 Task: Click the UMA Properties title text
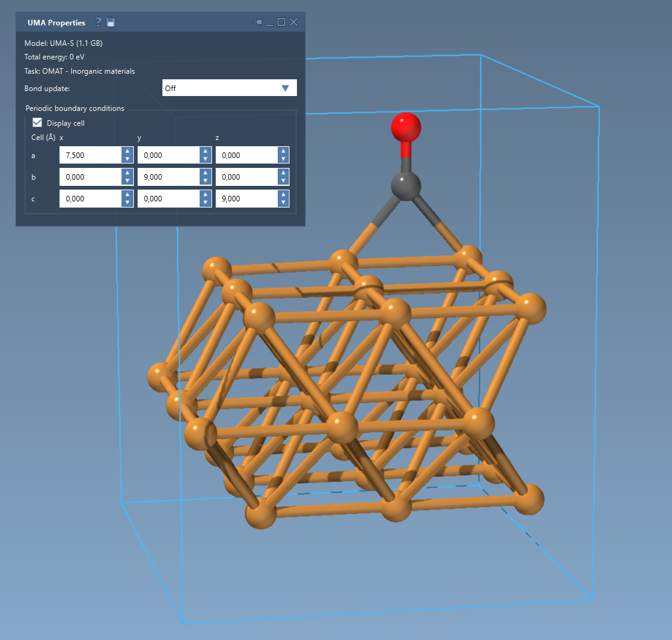56,23
